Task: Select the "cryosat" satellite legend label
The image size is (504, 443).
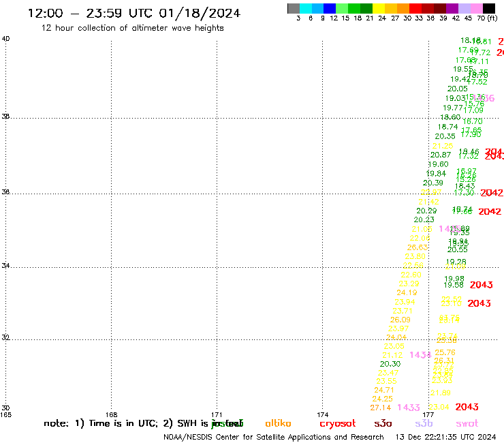Action: pyautogui.click(x=338, y=423)
